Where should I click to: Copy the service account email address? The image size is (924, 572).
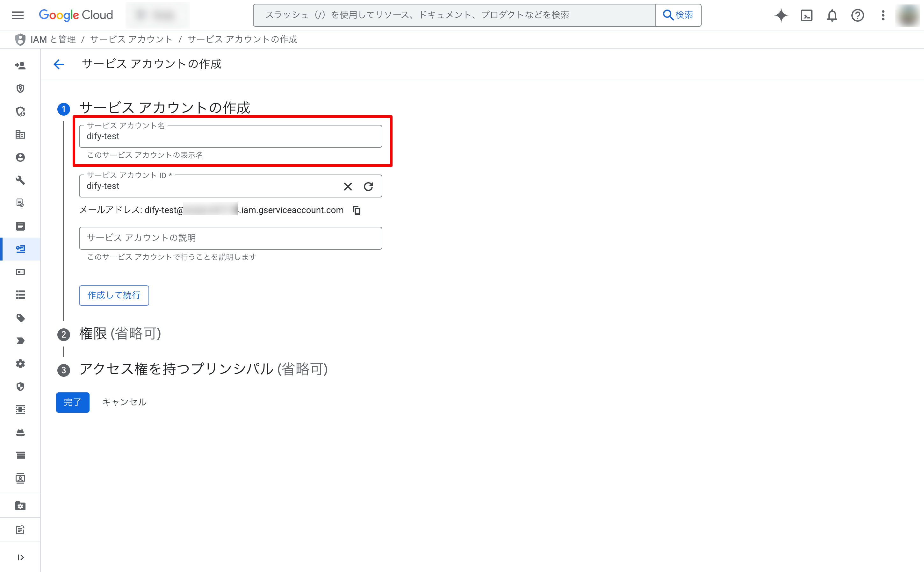[356, 210]
